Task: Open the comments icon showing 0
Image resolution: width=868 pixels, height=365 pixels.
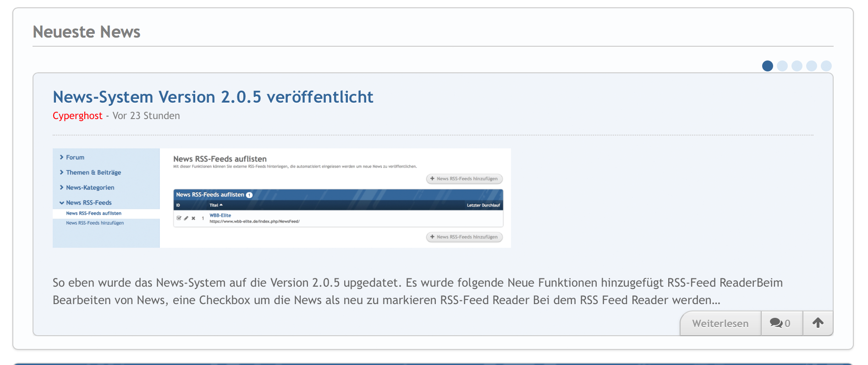Action: tap(782, 323)
